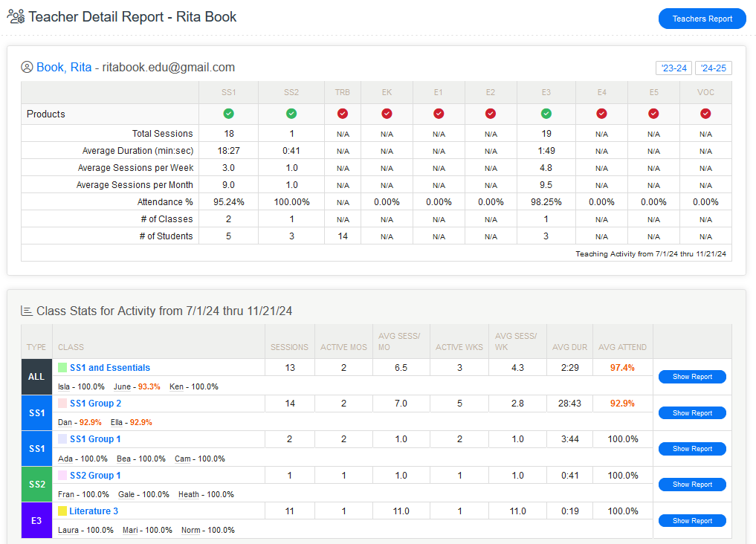Click the red status icon under TRB
The image size is (756, 544).
pos(343,114)
